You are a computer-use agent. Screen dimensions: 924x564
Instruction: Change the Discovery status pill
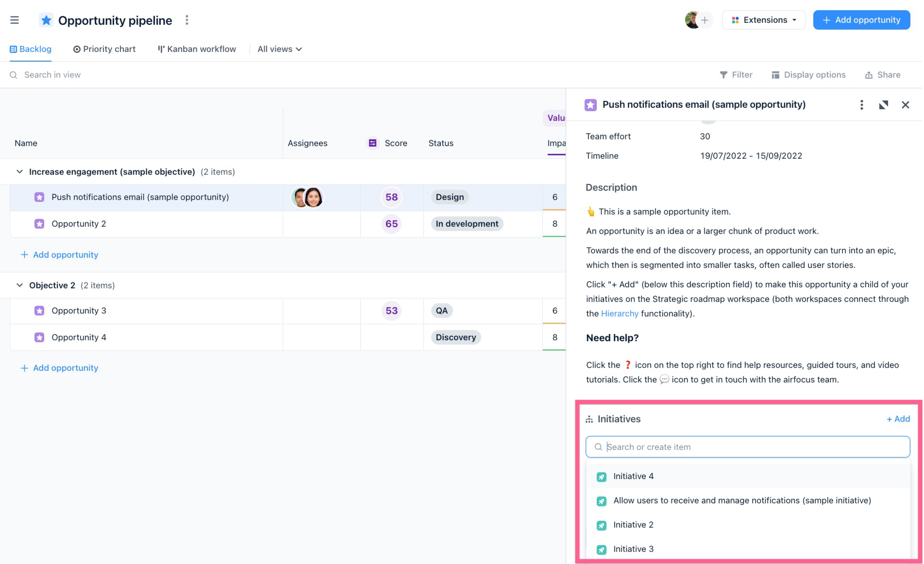pyautogui.click(x=456, y=337)
